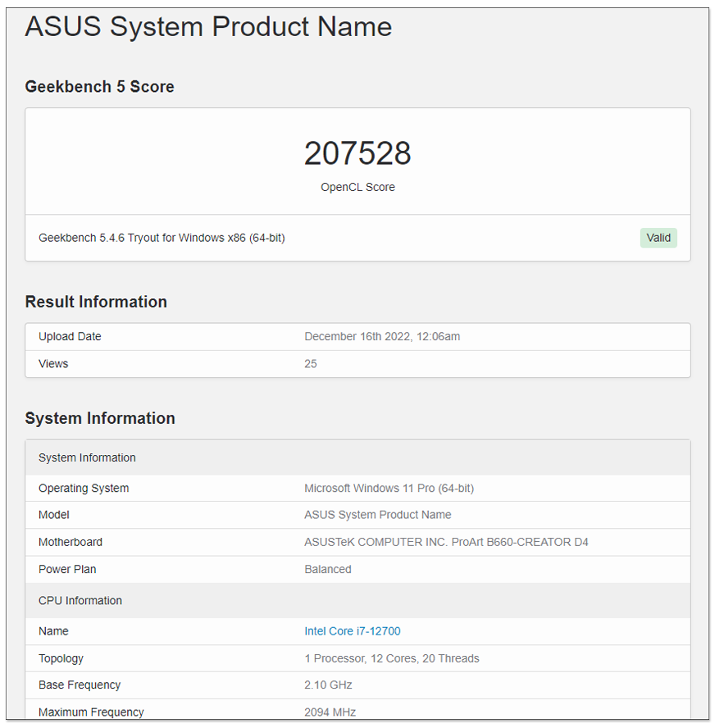Click the Views count value 25
The width and height of the screenshot is (715, 728).
(311, 364)
